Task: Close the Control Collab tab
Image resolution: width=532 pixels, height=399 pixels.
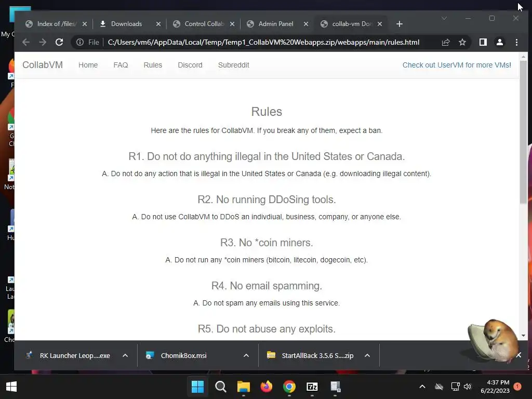Action: [x=232, y=24]
